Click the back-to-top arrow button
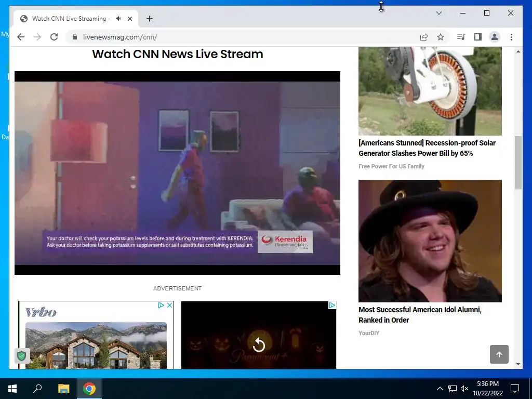Image resolution: width=532 pixels, height=399 pixels. click(x=499, y=354)
